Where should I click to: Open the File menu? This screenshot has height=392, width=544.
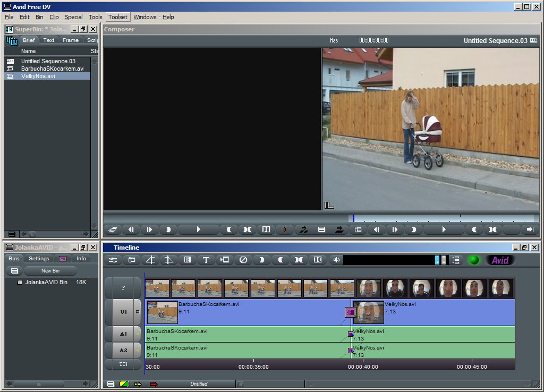(9, 17)
